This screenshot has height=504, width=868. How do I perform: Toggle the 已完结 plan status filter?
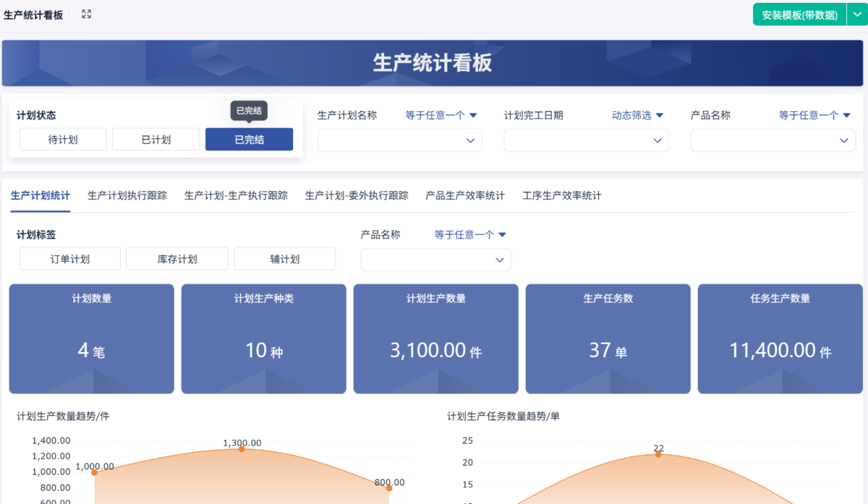[249, 140]
